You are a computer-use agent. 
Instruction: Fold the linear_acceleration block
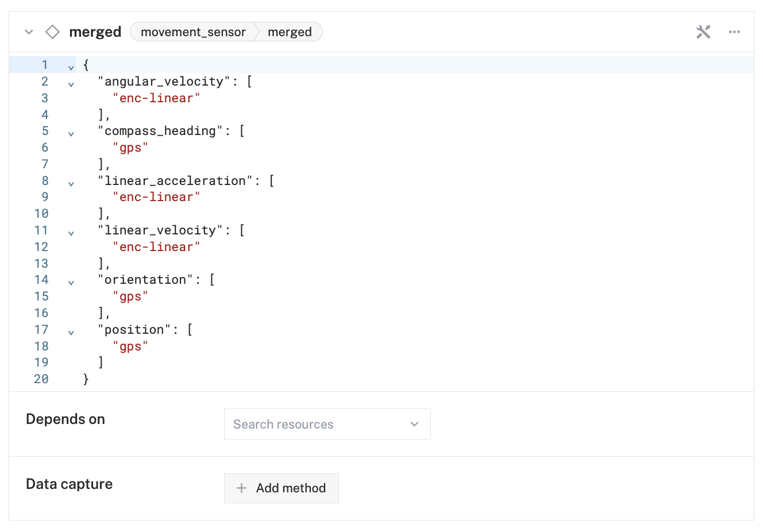click(71, 183)
